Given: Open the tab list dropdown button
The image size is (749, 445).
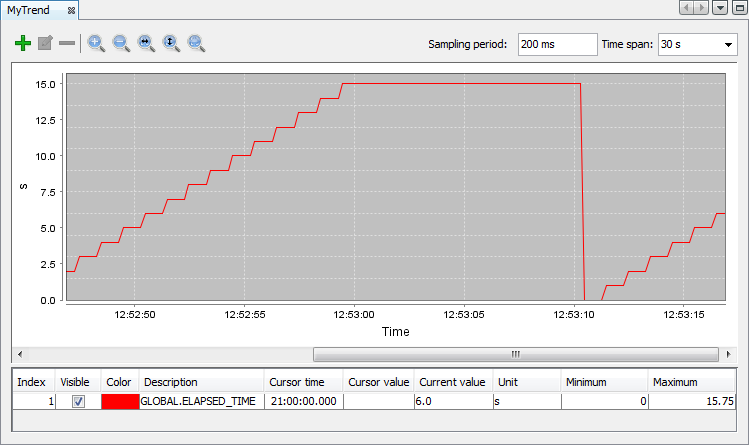Looking at the screenshot, I should [720, 8].
